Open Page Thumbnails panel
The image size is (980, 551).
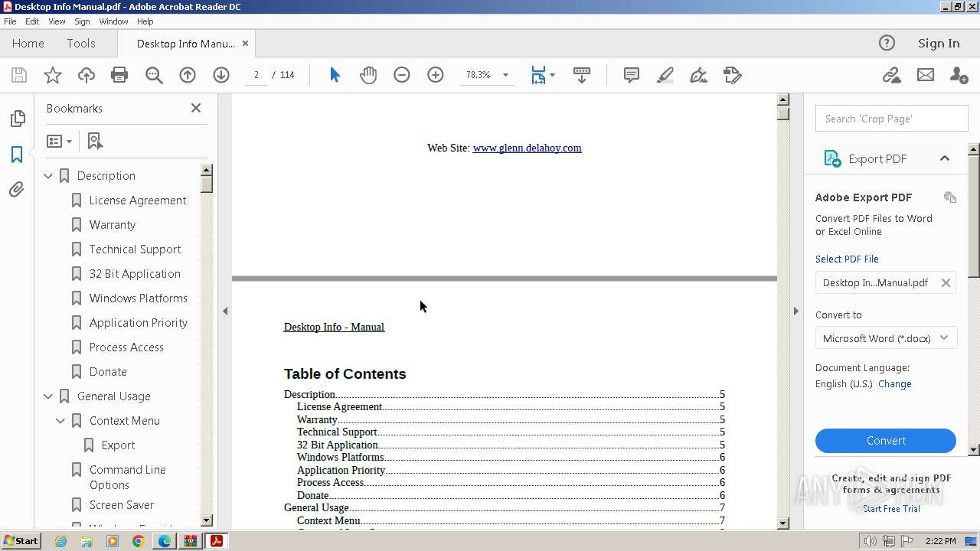tap(17, 119)
